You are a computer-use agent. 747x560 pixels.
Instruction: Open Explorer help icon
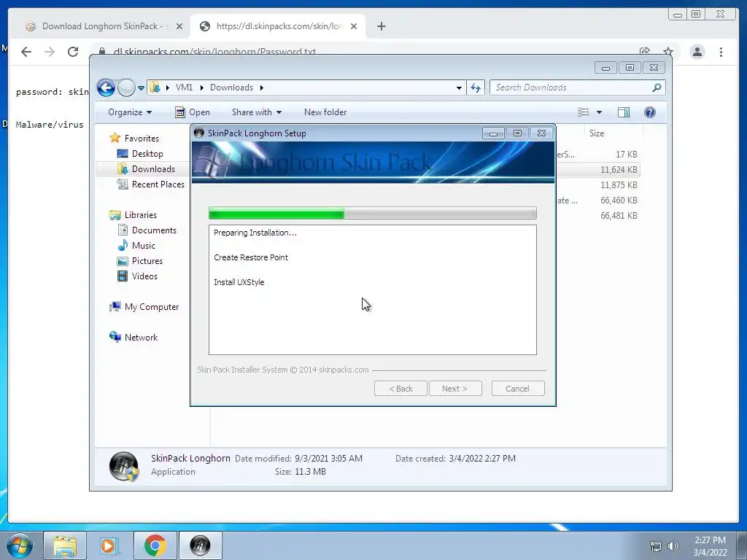650,112
